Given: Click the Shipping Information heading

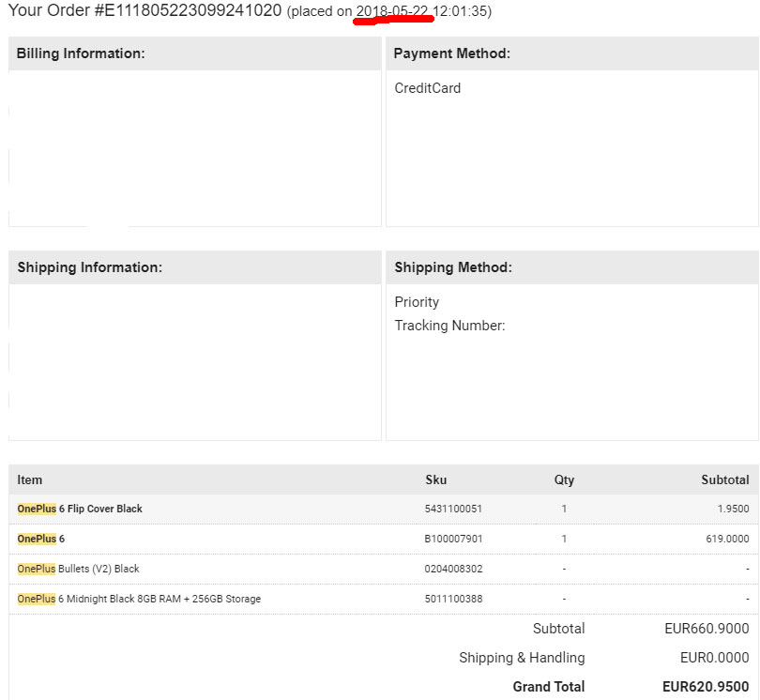Looking at the screenshot, I should point(90,267).
